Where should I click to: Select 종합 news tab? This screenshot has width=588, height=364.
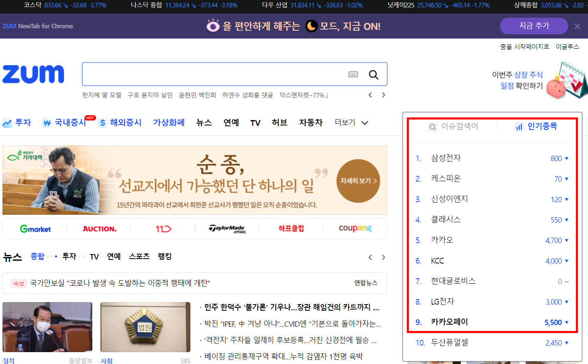37,256
